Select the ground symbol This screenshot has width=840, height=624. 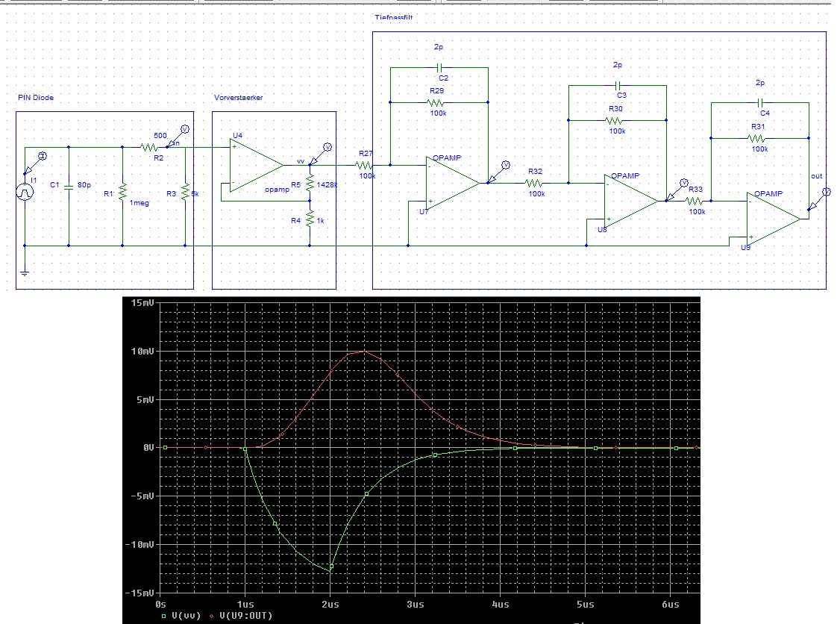(x=24, y=272)
